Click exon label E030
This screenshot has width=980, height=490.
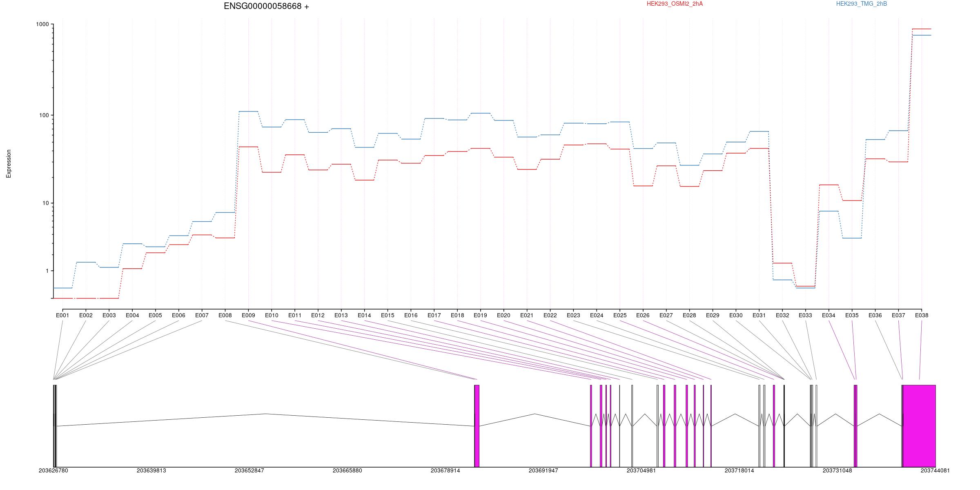tap(736, 315)
